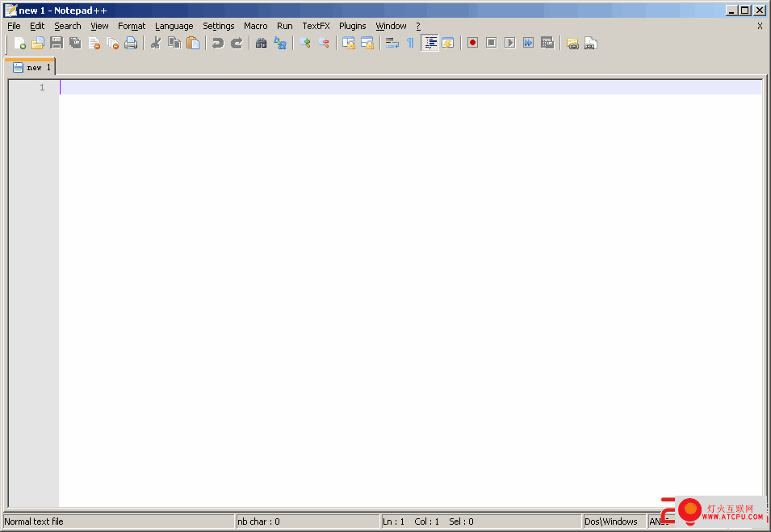Open the Language menu
The width and height of the screenshot is (771, 532).
click(174, 26)
